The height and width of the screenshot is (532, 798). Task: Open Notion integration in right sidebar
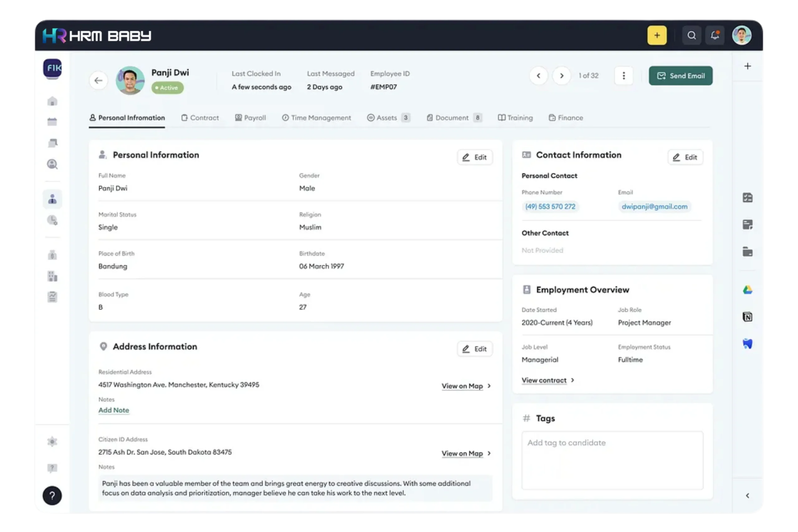tap(748, 317)
